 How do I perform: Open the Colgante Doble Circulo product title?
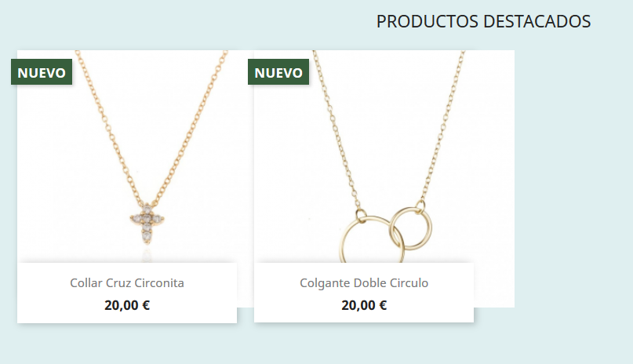pyautogui.click(x=364, y=283)
